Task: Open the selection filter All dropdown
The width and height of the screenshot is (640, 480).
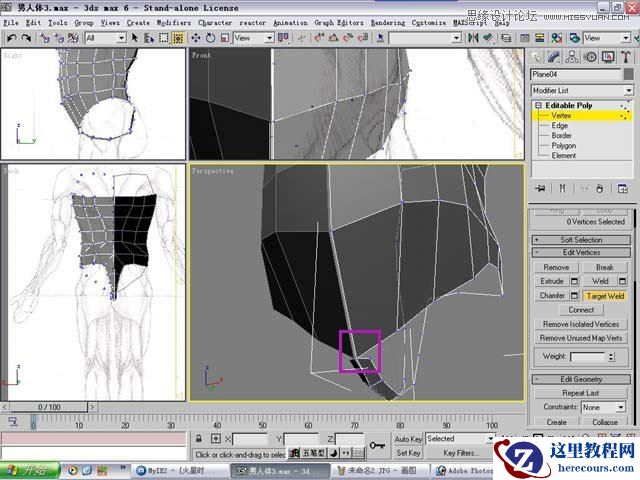Action: (105, 38)
